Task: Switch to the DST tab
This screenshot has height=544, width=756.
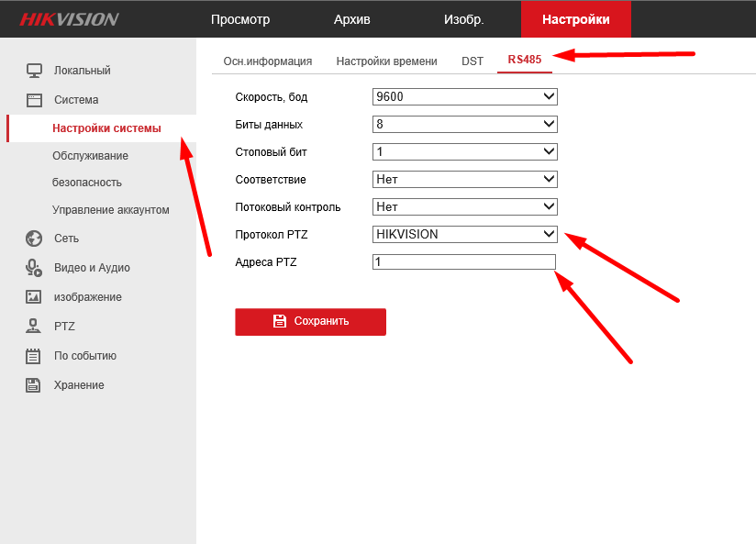Action: tap(472, 61)
